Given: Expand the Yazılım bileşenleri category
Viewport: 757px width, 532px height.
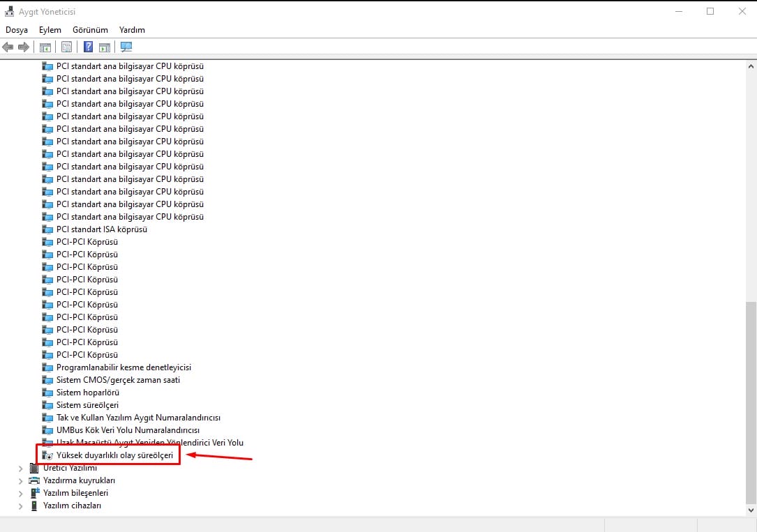Looking at the screenshot, I should tap(21, 493).
